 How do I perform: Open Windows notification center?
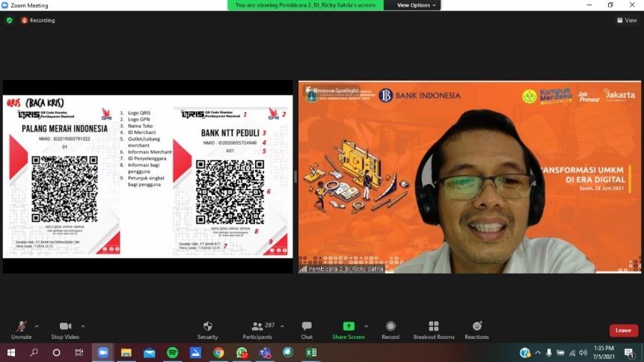(629, 352)
